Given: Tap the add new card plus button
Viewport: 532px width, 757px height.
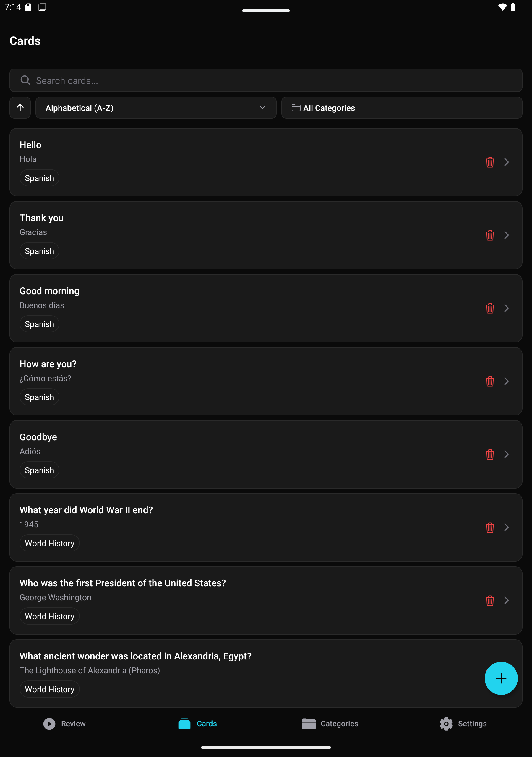Looking at the screenshot, I should [501, 678].
